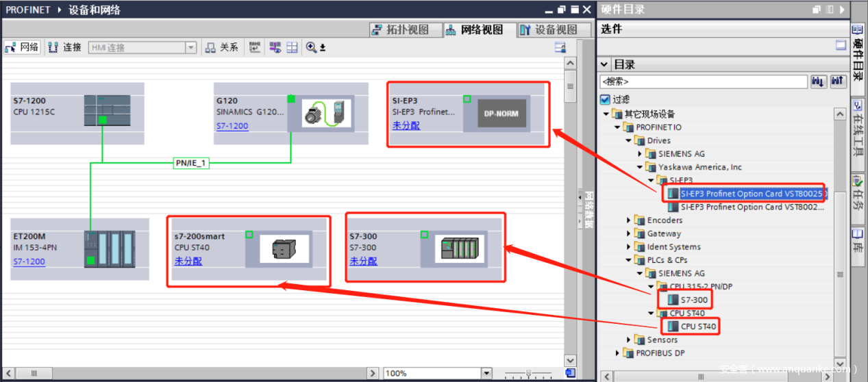The image size is (868, 382).
Task: Click 未分配 link under SI-EP3
Action: [x=406, y=125]
